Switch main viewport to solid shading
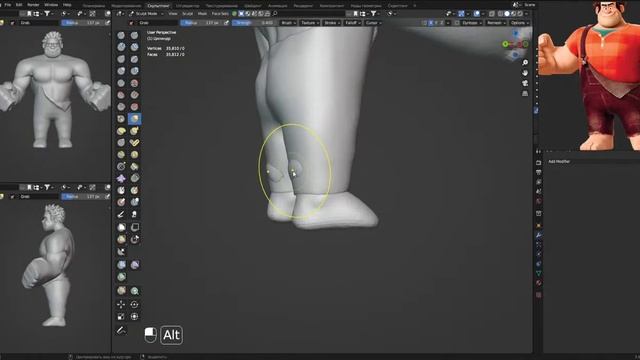 tap(507, 14)
